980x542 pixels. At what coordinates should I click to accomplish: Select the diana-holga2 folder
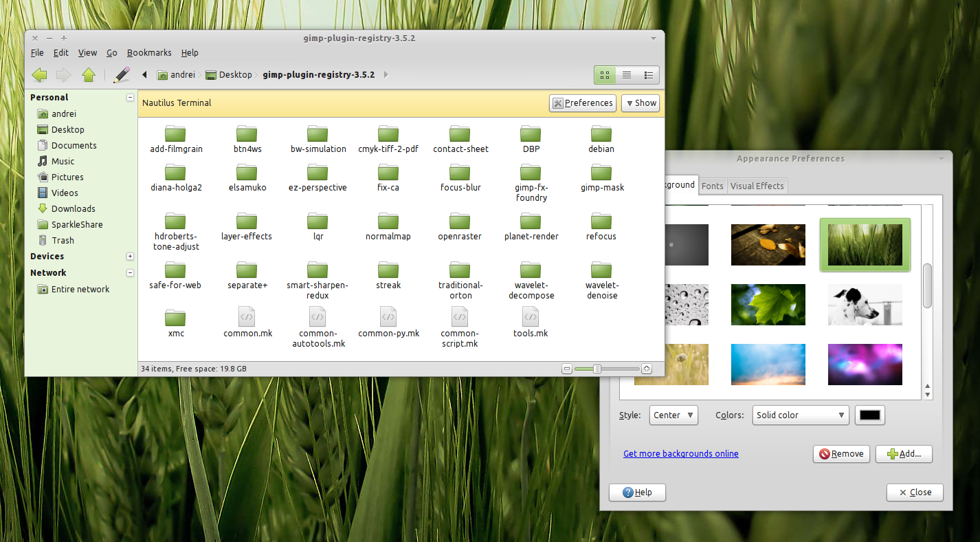176,178
